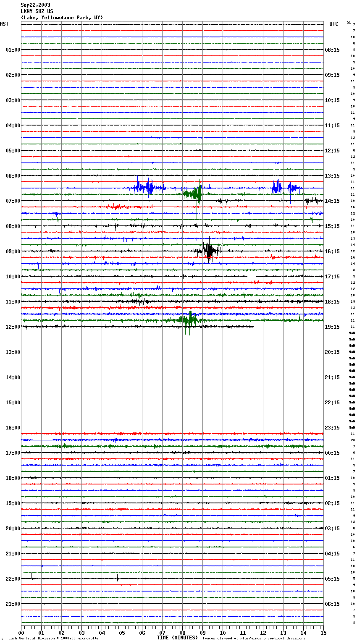The height and width of the screenshot is (644, 357).
Task: Click the 08:15 UTC time label
Action: 332,50
